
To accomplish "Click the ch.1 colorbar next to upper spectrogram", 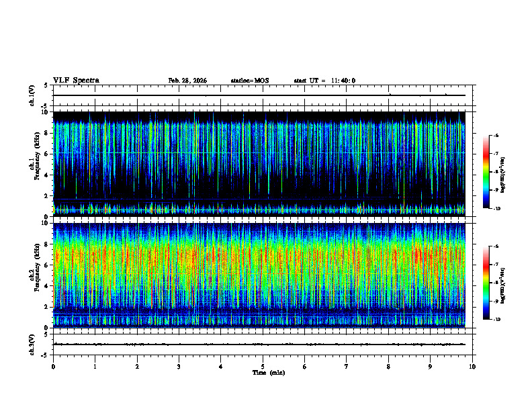I will pos(486,172).
